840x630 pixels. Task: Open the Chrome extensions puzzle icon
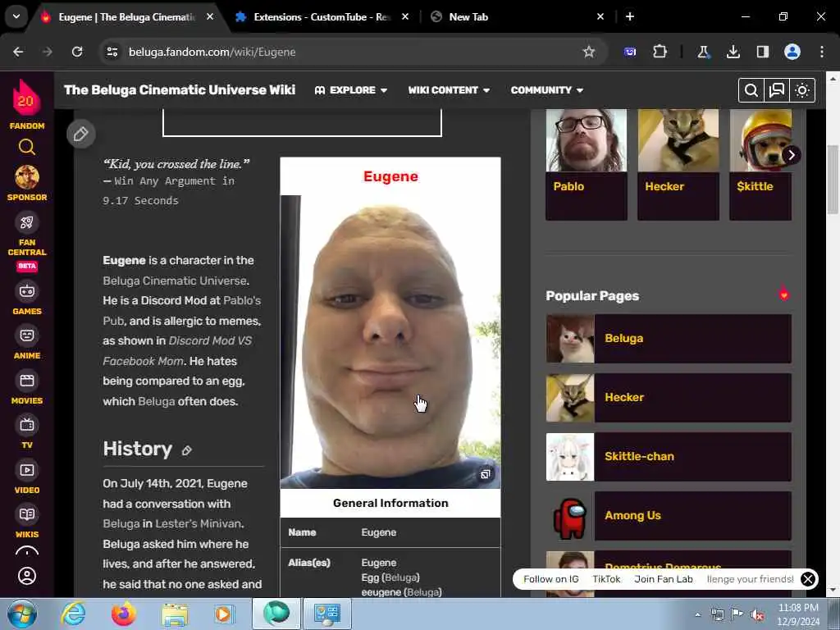(660, 52)
